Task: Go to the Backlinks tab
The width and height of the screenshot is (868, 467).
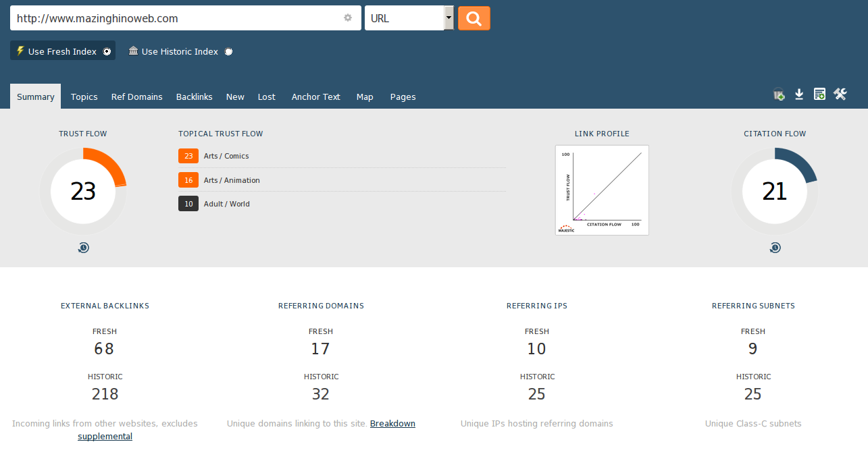Action: click(194, 97)
